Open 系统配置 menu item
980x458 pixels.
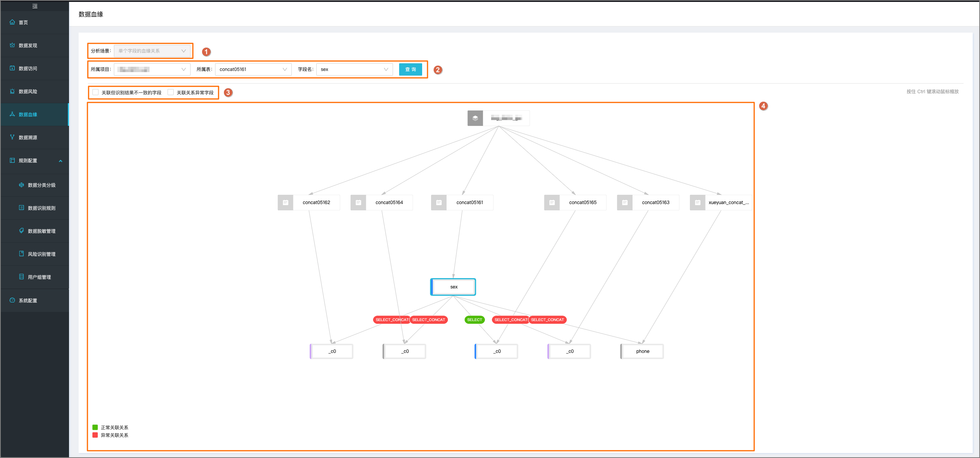pos(35,300)
